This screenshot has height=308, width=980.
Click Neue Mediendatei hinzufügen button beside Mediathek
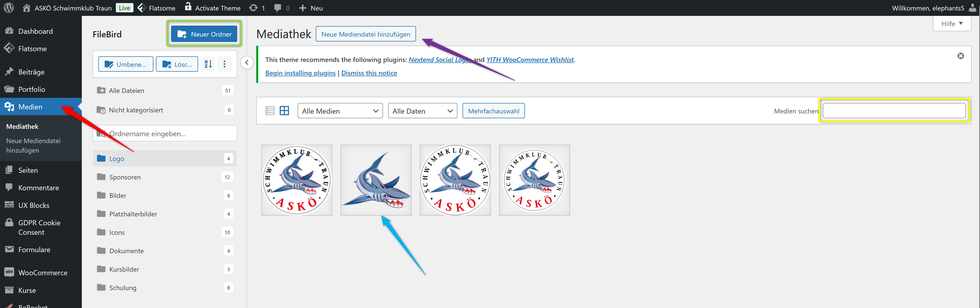[366, 34]
